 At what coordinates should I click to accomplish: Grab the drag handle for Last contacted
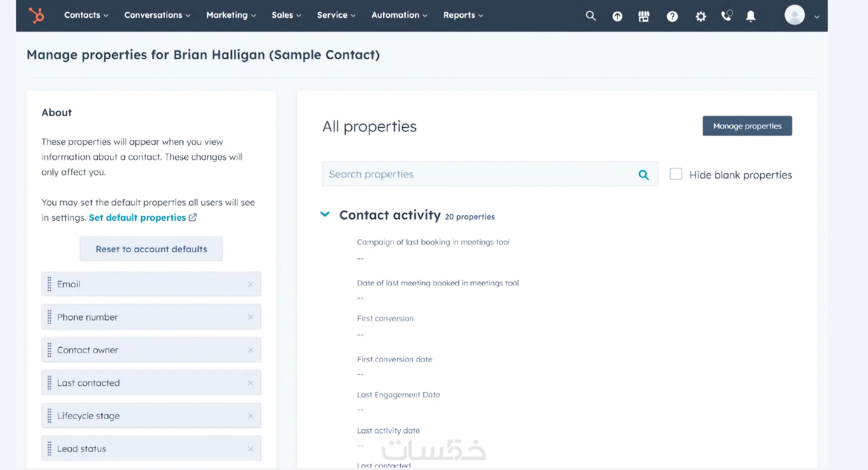[x=49, y=383]
